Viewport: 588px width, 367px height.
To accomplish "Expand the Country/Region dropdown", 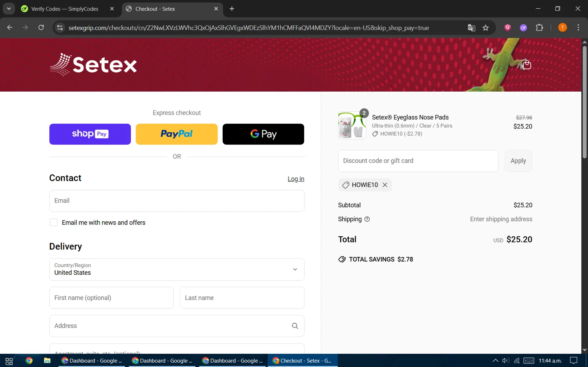I will pos(177,269).
